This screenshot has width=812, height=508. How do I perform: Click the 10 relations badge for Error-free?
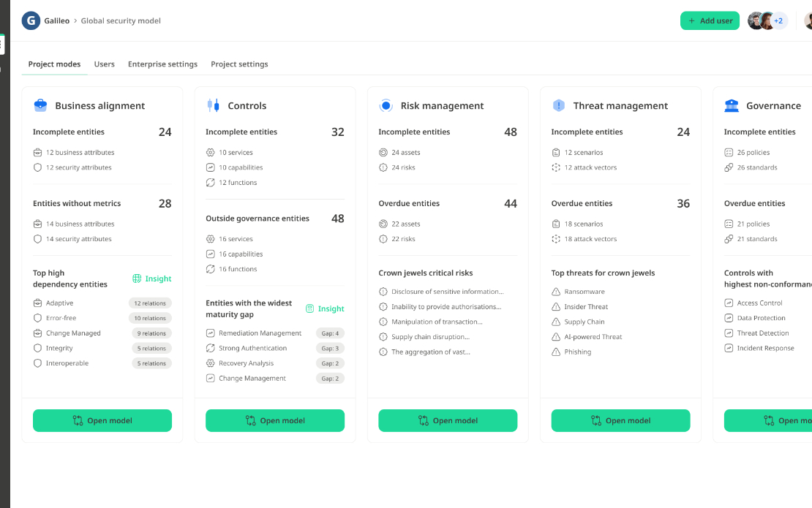(x=150, y=318)
